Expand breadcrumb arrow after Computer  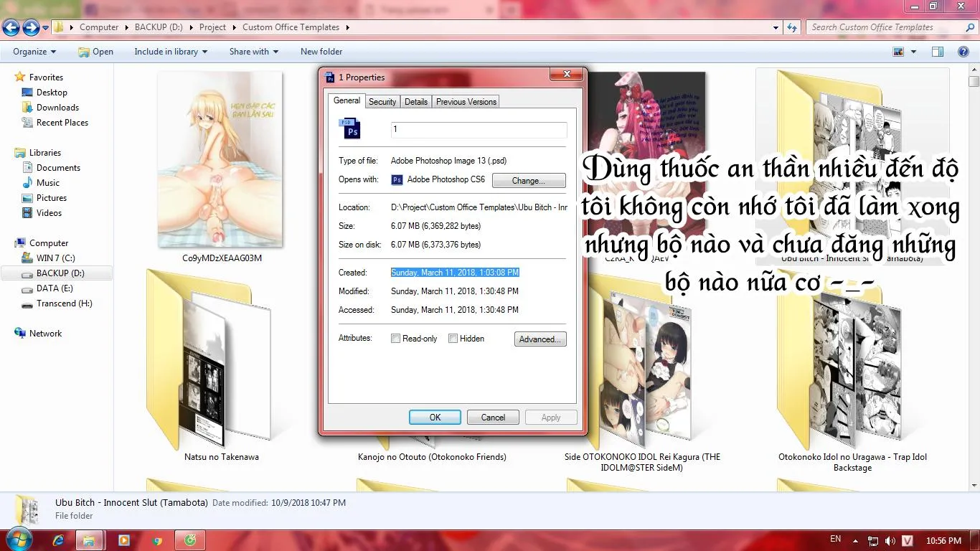click(x=127, y=27)
